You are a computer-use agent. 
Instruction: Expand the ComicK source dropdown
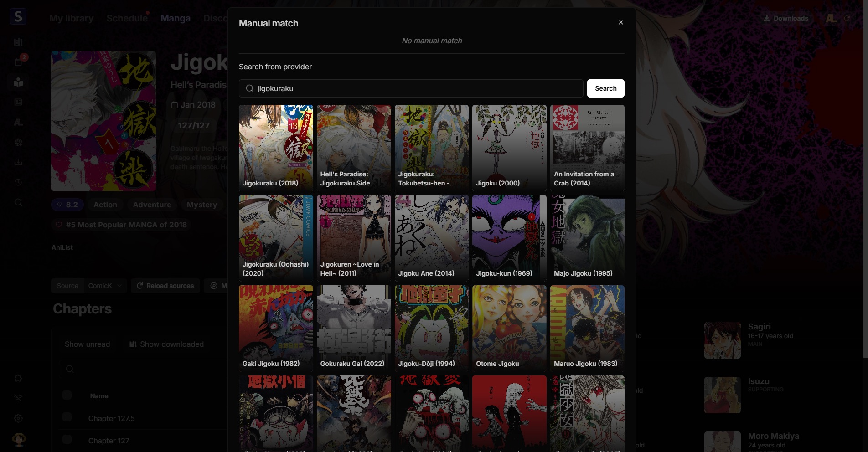tap(105, 286)
